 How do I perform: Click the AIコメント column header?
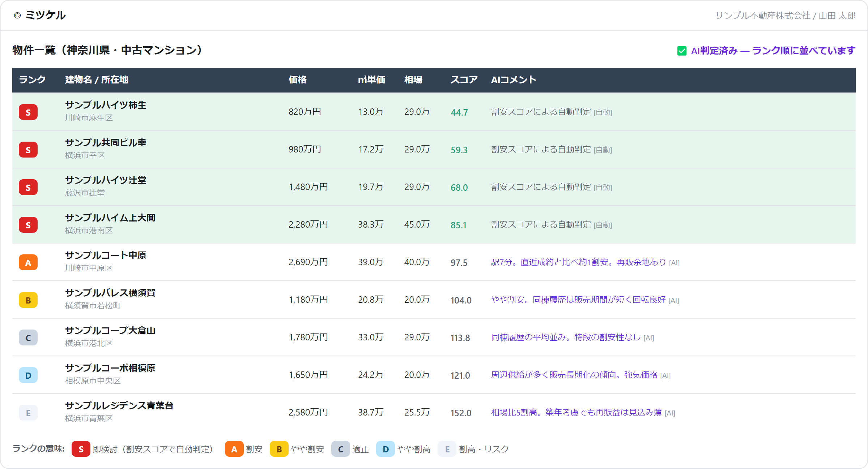(514, 79)
